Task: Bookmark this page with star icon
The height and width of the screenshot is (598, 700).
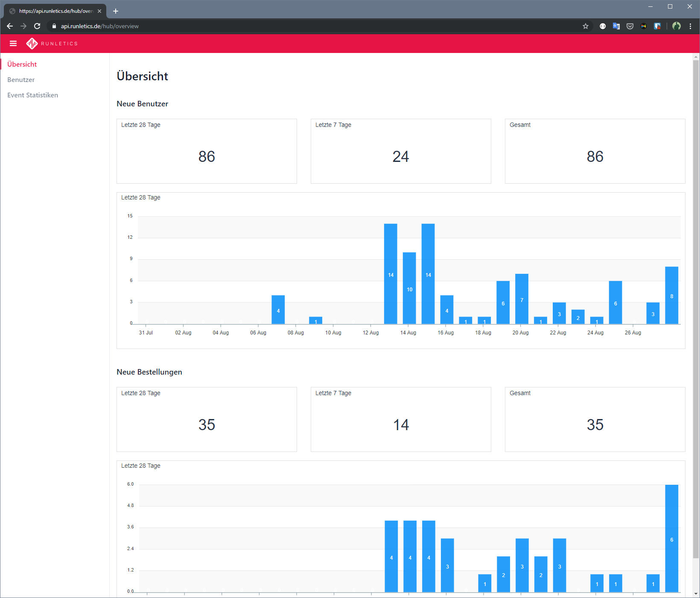Action: 586,26
